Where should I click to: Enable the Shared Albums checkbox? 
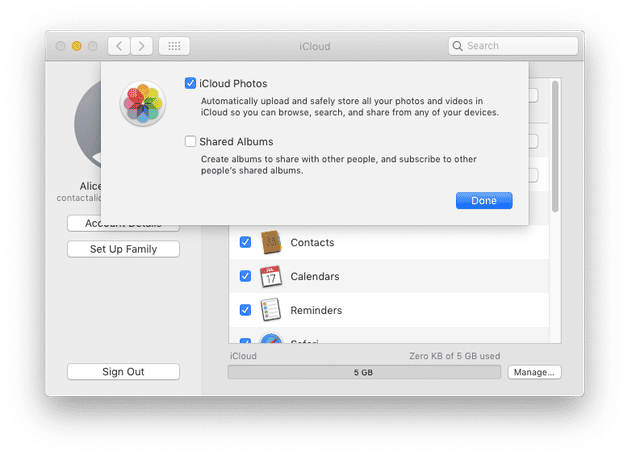190,141
